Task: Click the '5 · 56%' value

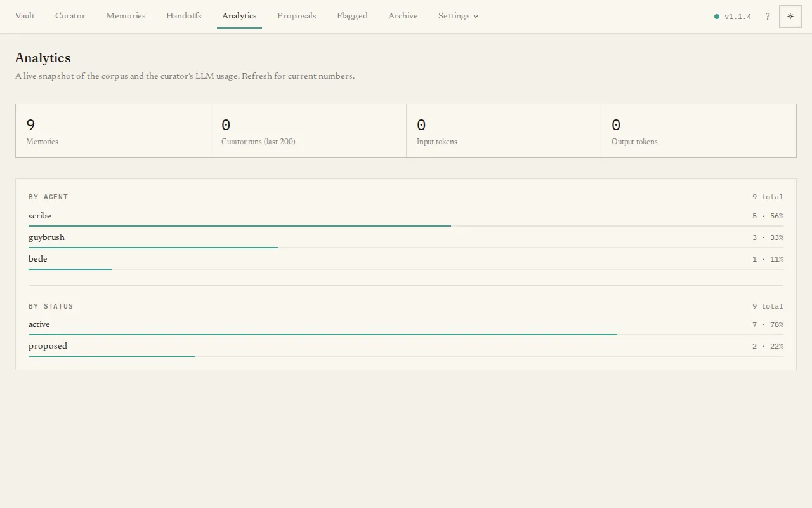Action: 768,216
